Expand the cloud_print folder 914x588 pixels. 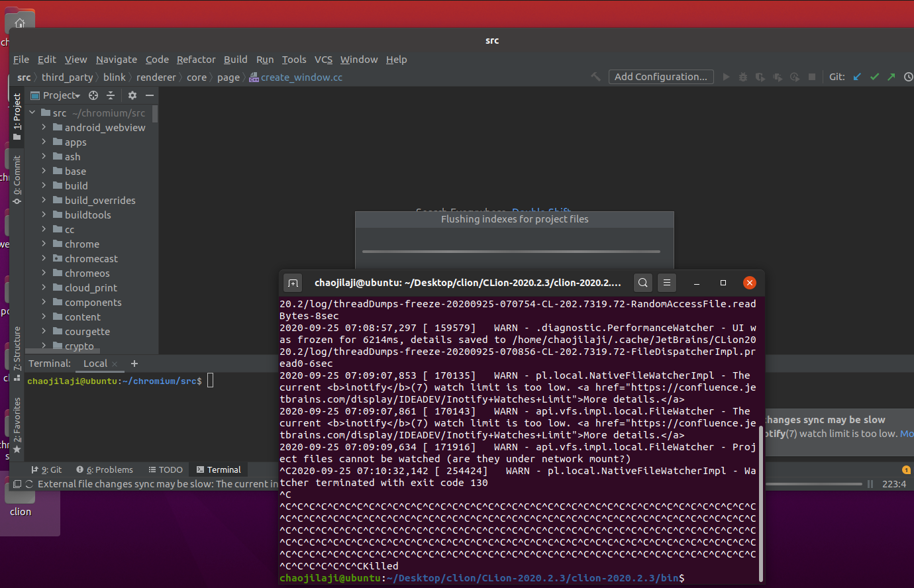click(x=44, y=287)
